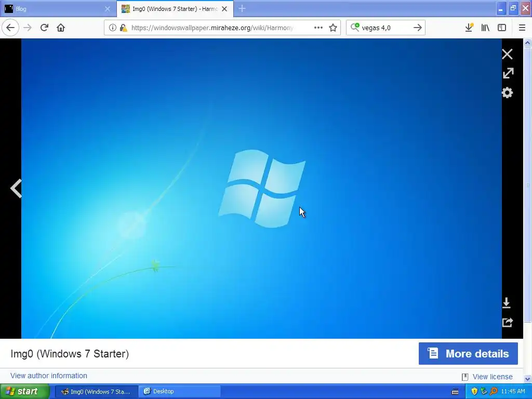Open search engine options icon
Image resolution: width=532 pixels, height=399 pixels.
[355, 27]
